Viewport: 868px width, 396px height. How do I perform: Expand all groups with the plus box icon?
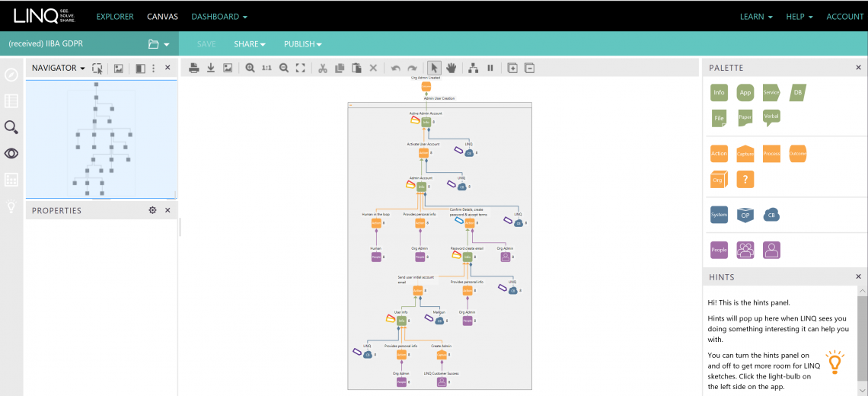click(x=512, y=68)
